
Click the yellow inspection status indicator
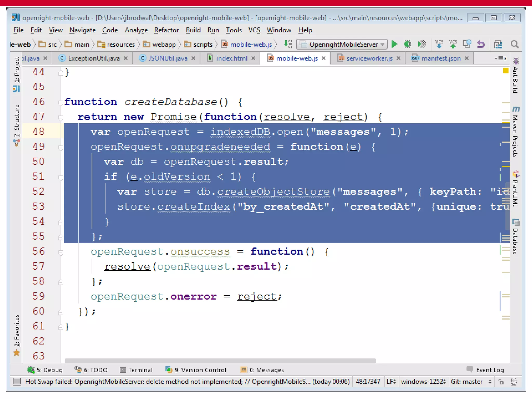click(505, 71)
